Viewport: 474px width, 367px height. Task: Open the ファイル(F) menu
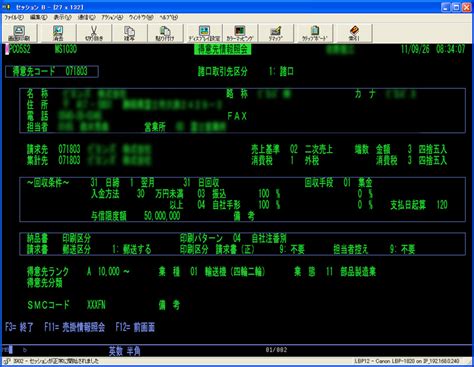point(14,17)
